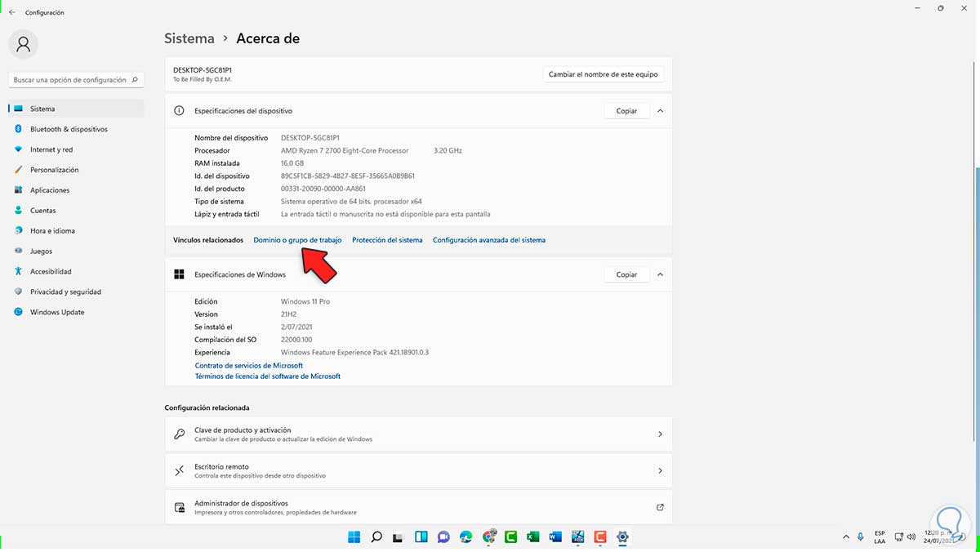Click the microphone tray icon
The height and width of the screenshot is (552, 980).
coord(861,537)
